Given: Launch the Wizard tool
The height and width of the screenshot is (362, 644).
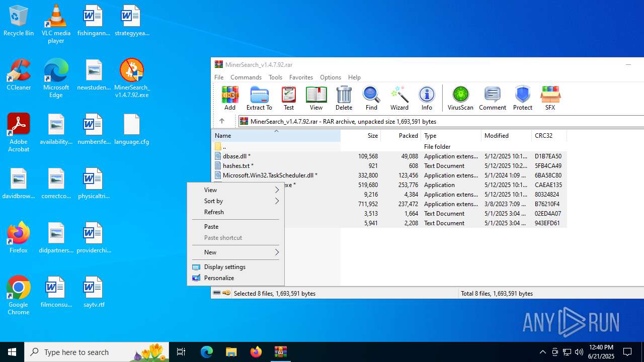Looking at the screenshot, I should coord(399,98).
